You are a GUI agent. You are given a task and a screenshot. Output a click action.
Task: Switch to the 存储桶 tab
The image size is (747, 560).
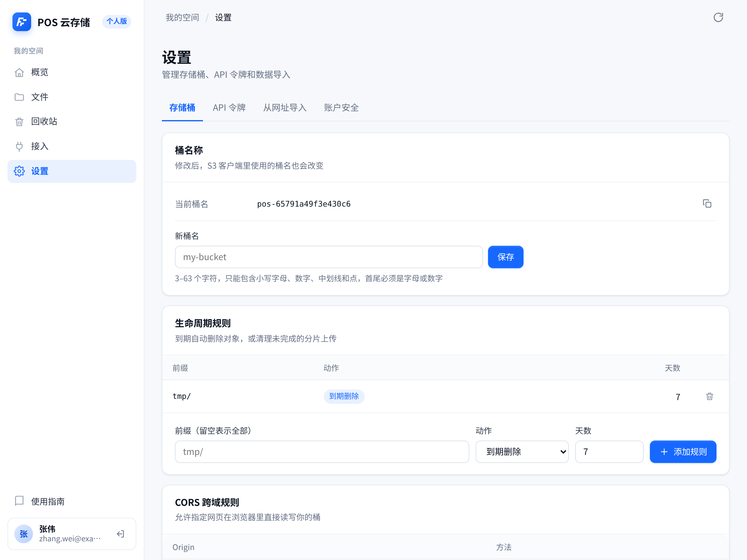[182, 108]
